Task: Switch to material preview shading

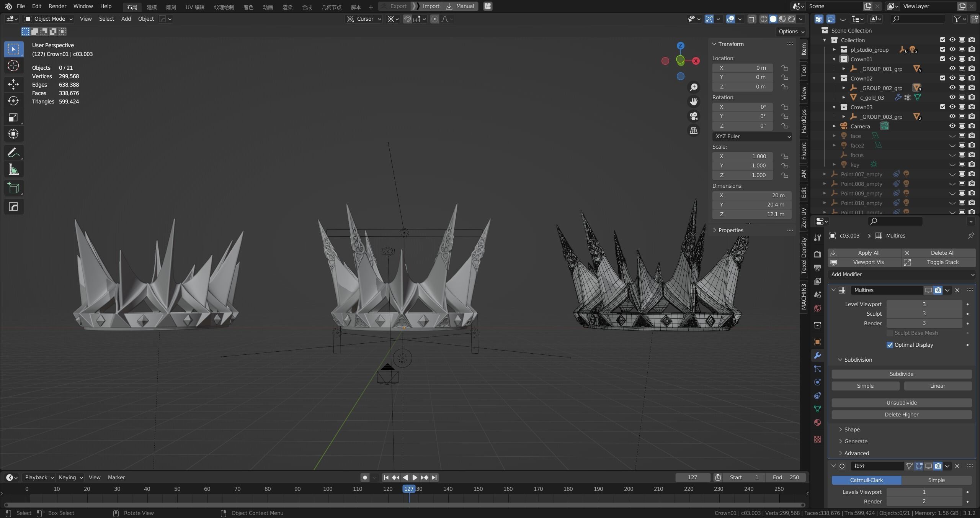Action: pos(782,19)
